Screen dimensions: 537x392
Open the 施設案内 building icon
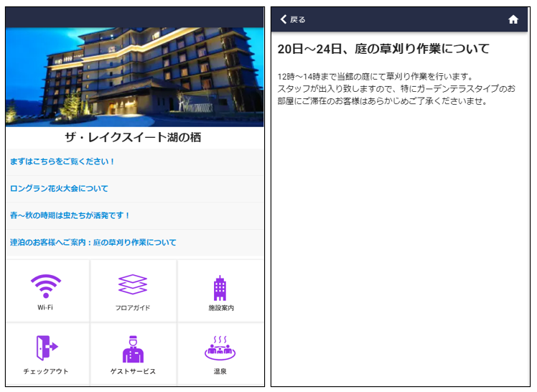click(220, 288)
